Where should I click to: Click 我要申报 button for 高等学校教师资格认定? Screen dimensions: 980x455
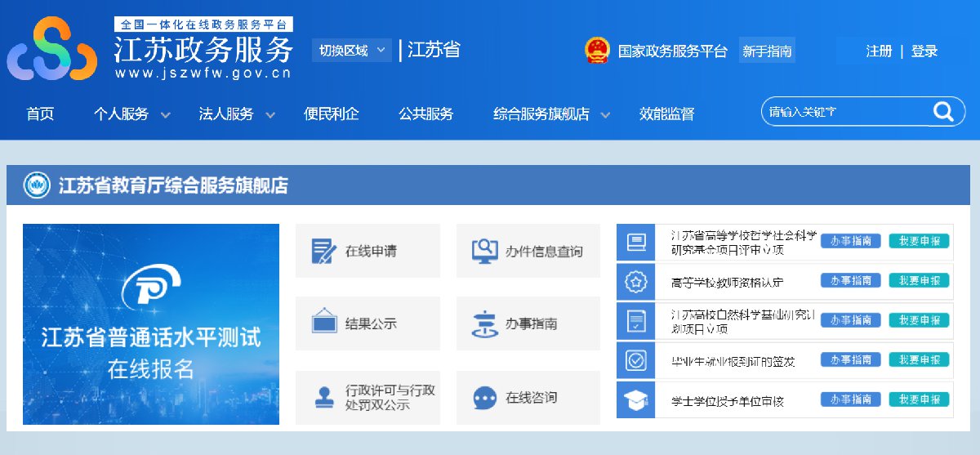pos(920,281)
